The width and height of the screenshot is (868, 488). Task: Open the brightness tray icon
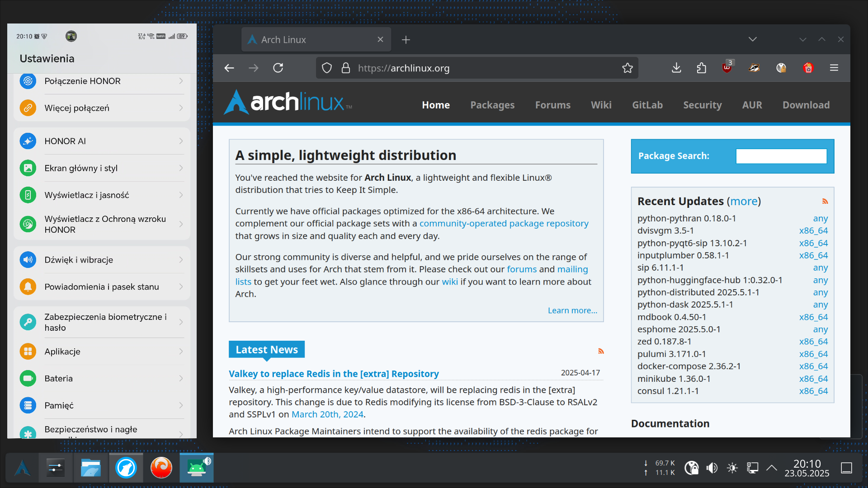732,468
